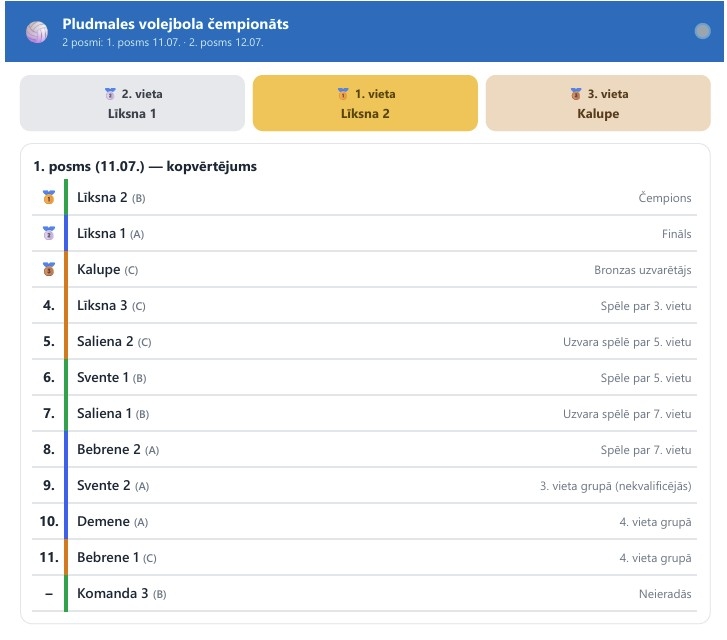Click the orange group bar beside Bebrene 1

[66, 557]
